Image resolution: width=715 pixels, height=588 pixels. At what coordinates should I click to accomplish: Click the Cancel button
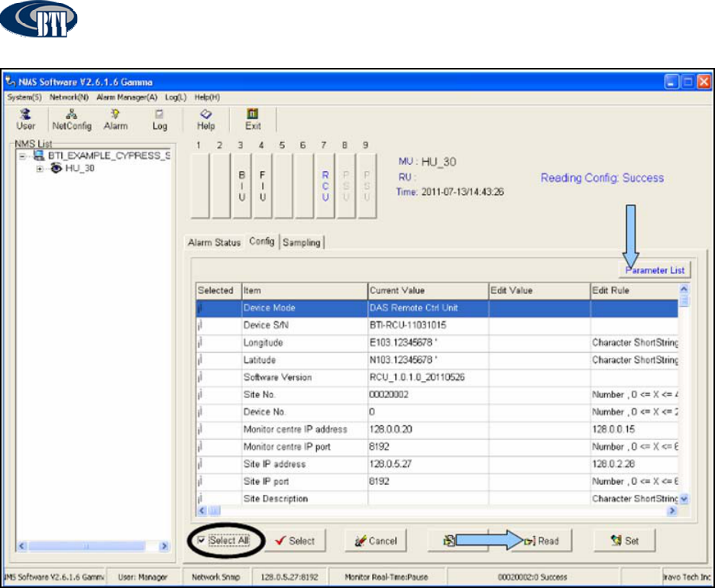click(376, 541)
